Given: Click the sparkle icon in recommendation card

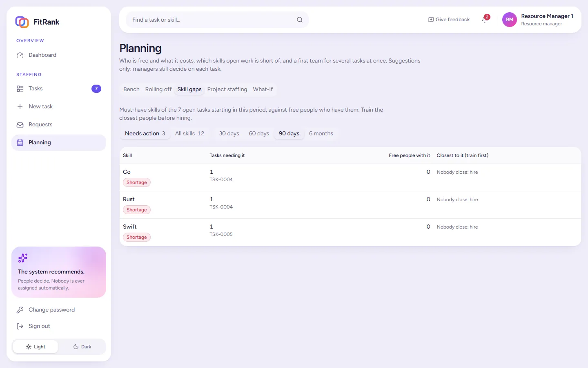Looking at the screenshot, I should 23,258.
